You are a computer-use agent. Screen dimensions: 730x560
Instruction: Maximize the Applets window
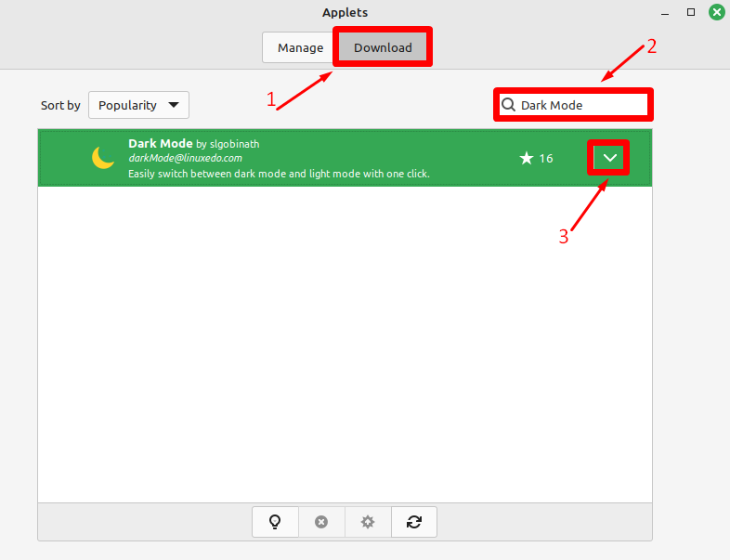click(691, 12)
